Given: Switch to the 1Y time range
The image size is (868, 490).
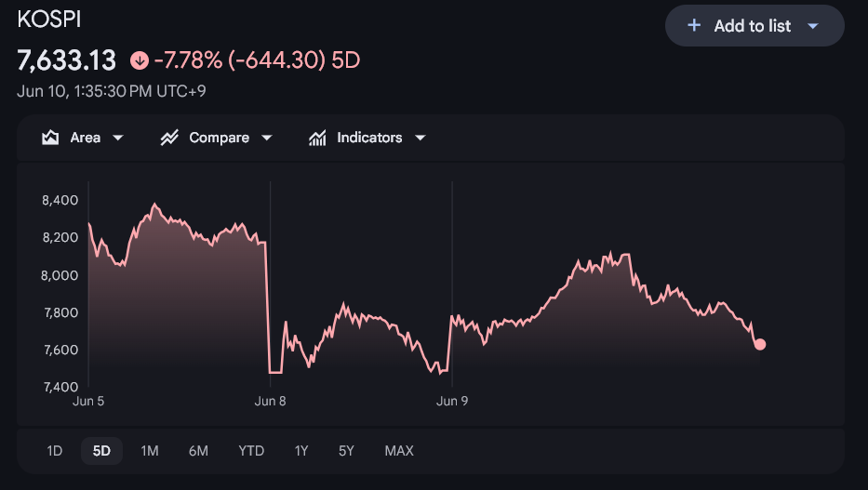Looking at the screenshot, I should tap(301, 451).
